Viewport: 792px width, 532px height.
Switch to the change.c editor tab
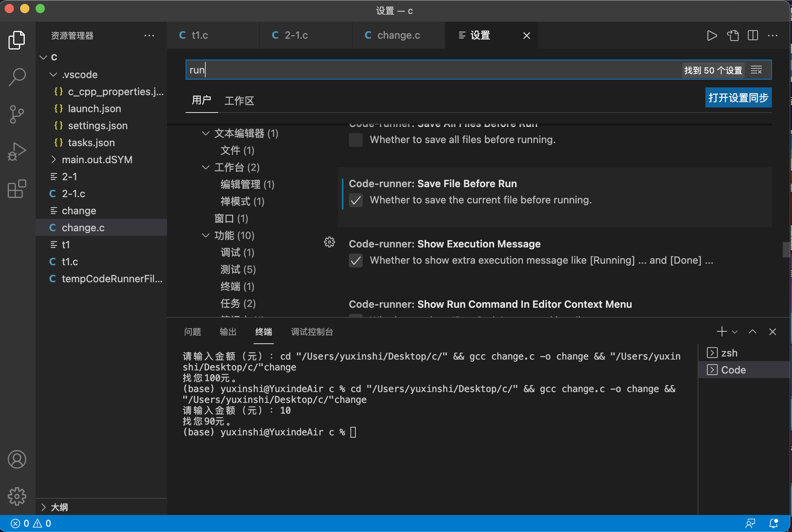click(399, 36)
